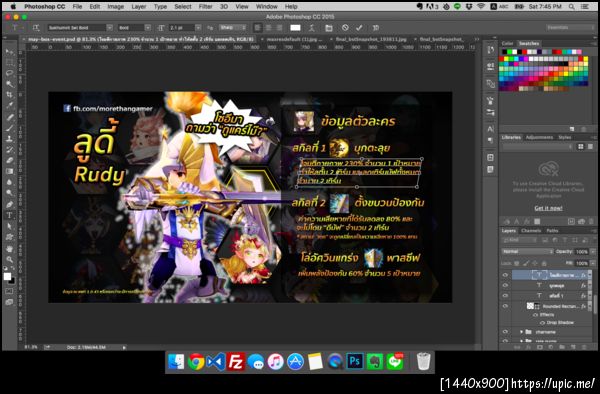The width and height of the screenshot is (600, 394).
Task: Right align text in options bar
Action: (x=279, y=28)
